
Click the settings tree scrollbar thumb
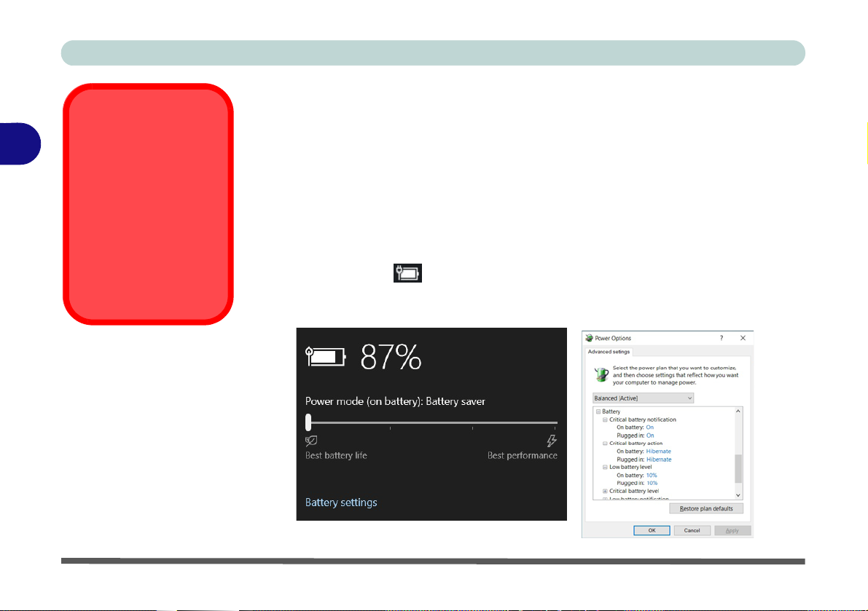point(738,468)
